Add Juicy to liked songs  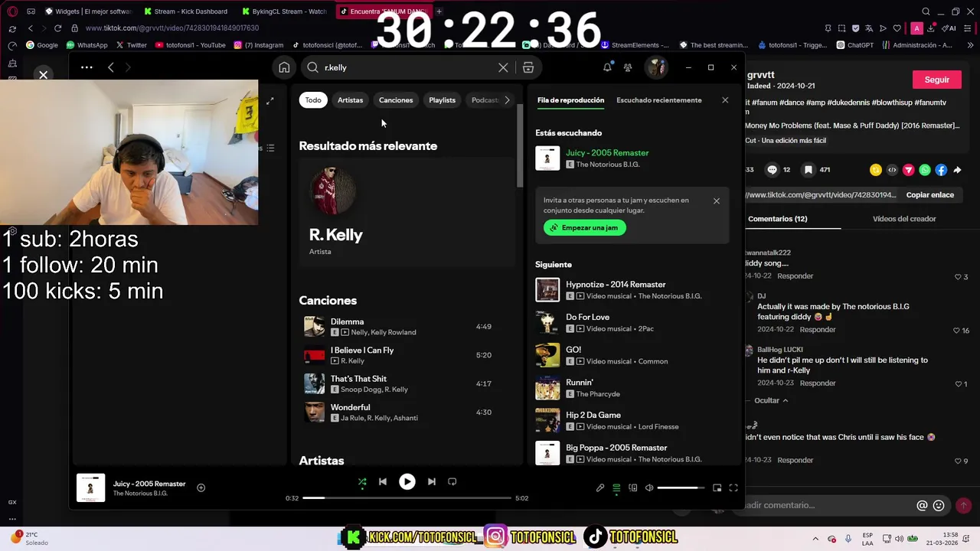pos(201,487)
